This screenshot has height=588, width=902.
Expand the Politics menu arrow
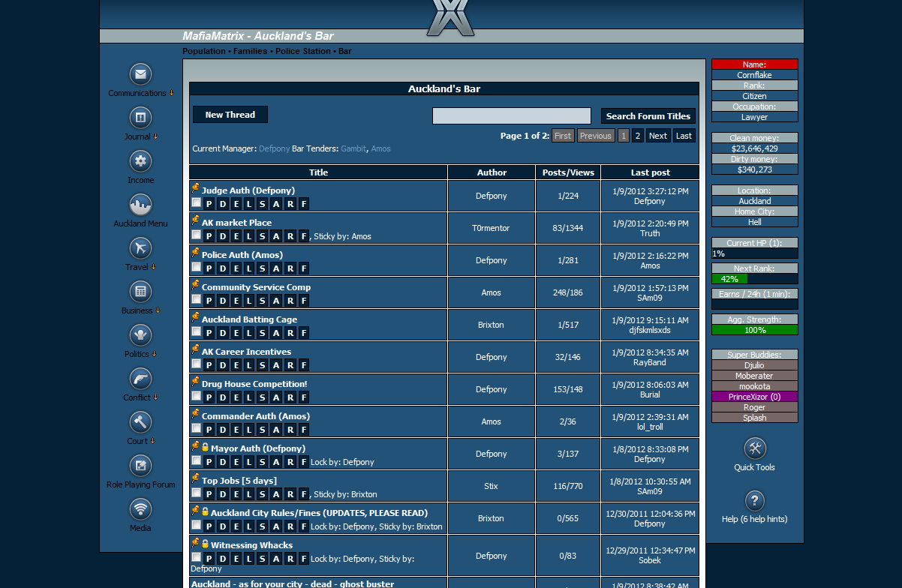[154, 354]
